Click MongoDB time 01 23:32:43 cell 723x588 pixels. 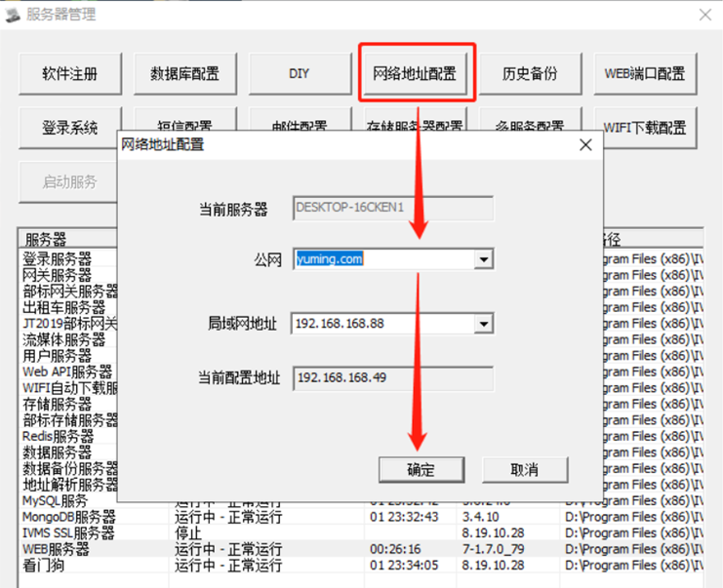[x=404, y=517]
